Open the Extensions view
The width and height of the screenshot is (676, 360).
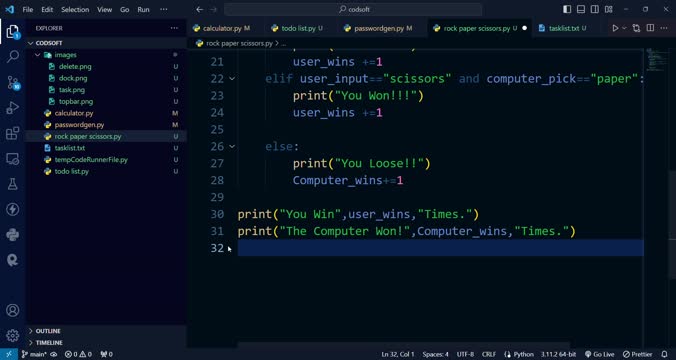pos(13,133)
